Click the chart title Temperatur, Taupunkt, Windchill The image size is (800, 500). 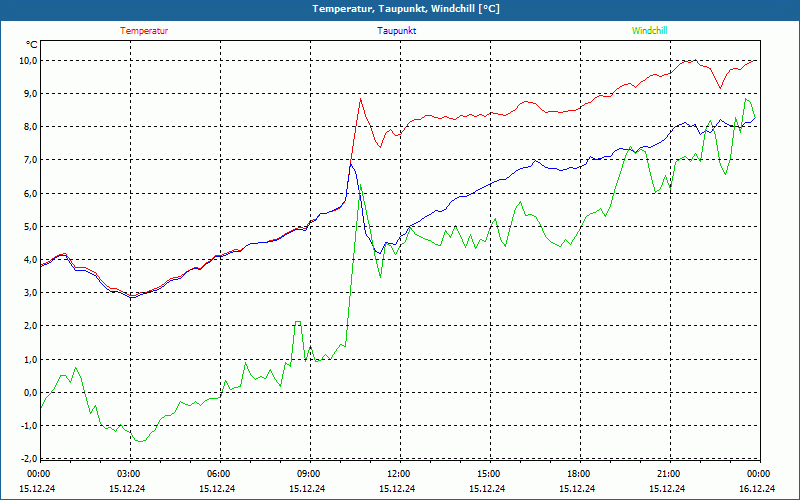[406, 9]
